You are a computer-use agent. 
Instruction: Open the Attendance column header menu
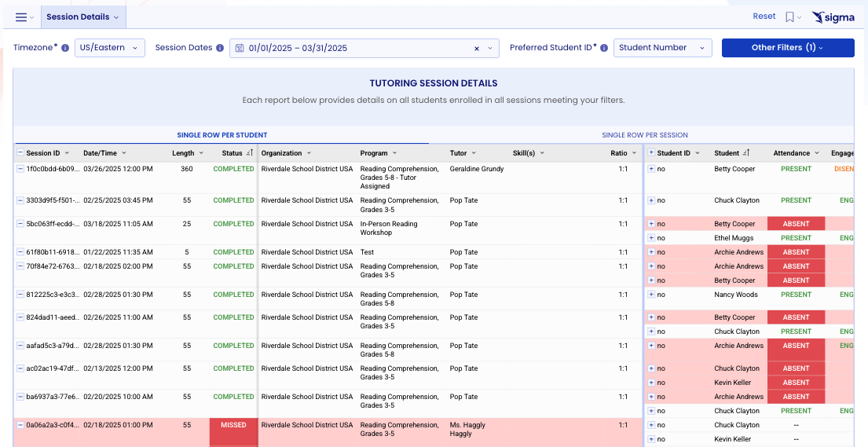[x=817, y=153]
